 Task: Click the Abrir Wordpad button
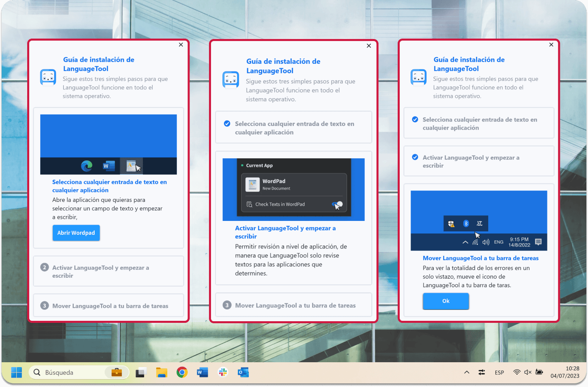76,233
